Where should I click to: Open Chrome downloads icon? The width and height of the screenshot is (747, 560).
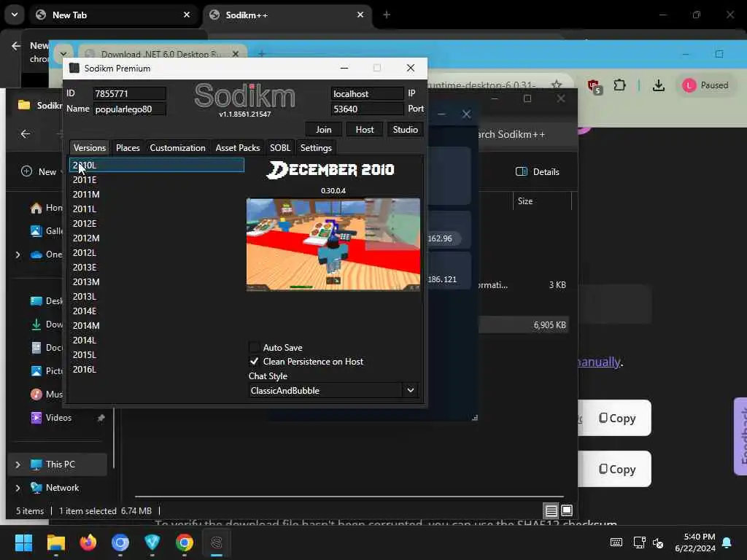pyautogui.click(x=659, y=85)
